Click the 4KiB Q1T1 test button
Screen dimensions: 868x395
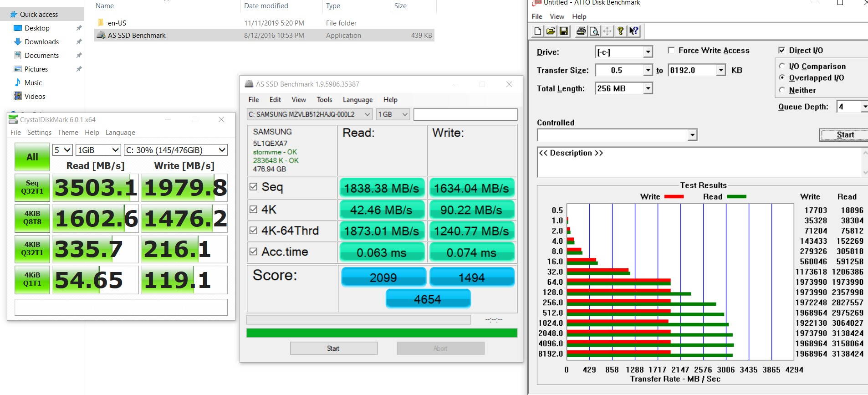32,279
